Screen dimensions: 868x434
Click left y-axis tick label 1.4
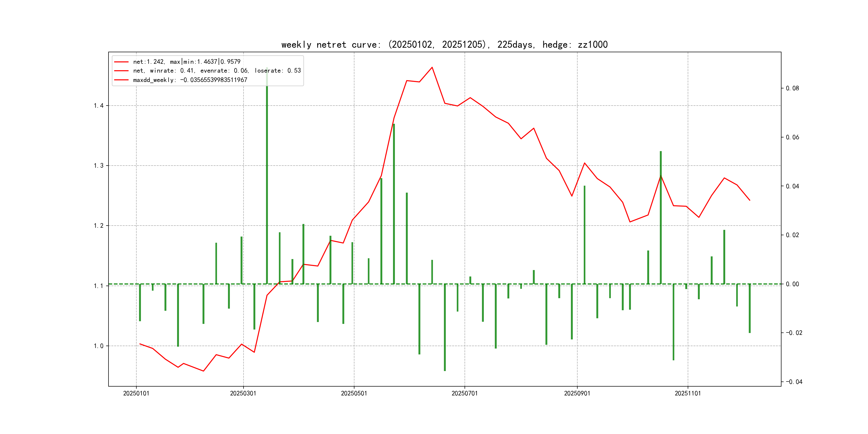pyautogui.click(x=99, y=106)
